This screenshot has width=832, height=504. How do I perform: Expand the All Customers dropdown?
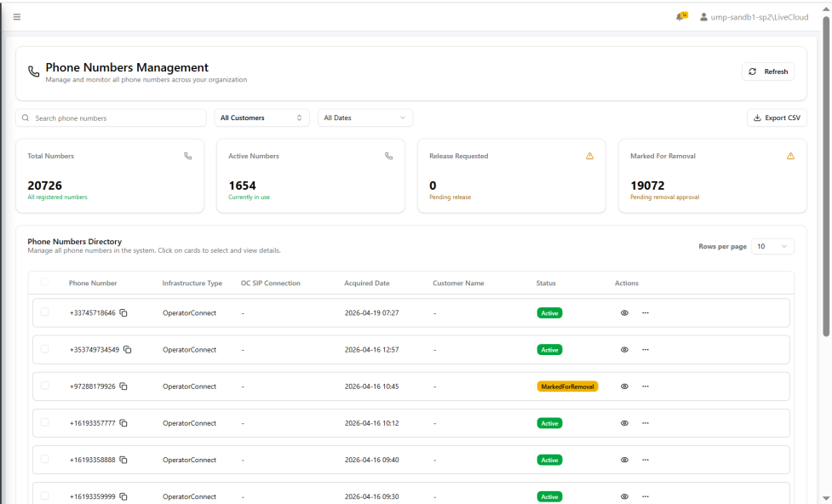[x=261, y=118]
